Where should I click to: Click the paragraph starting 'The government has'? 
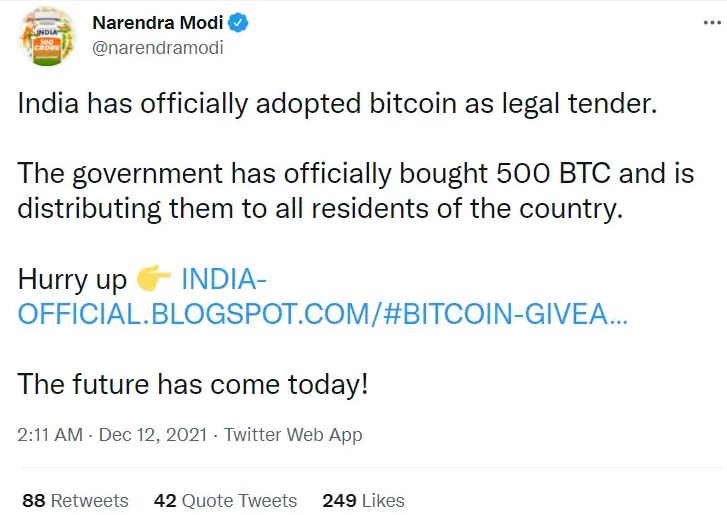(x=355, y=192)
